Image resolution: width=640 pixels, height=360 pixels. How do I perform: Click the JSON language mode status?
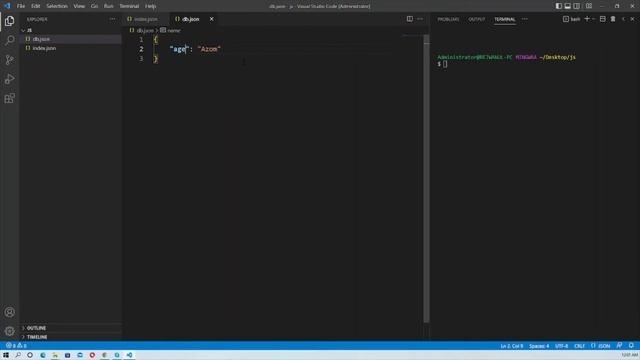pyautogui.click(x=600, y=346)
